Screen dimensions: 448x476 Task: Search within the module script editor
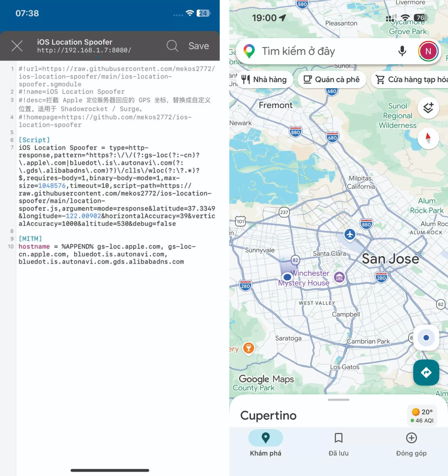pyautogui.click(x=172, y=46)
